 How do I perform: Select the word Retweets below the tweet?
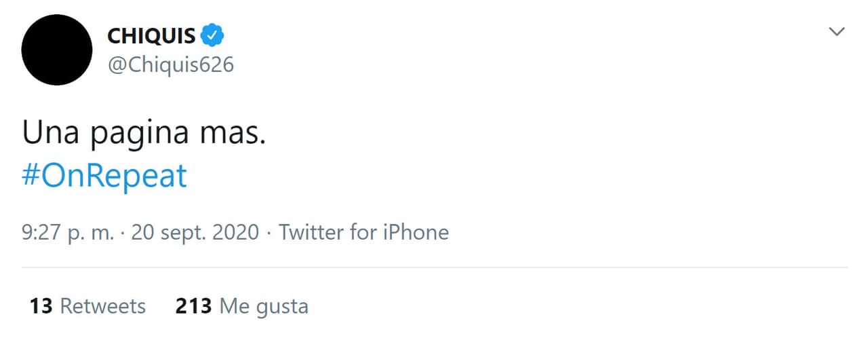(x=103, y=306)
